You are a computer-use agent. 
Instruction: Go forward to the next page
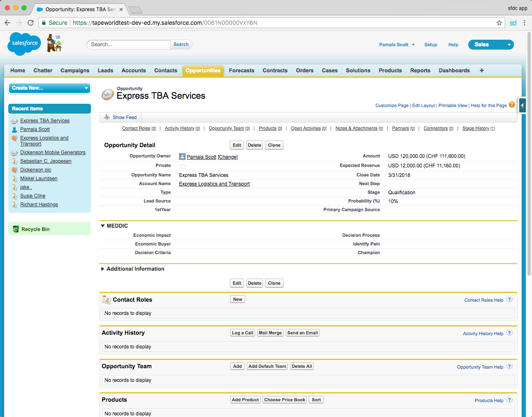click(x=19, y=23)
